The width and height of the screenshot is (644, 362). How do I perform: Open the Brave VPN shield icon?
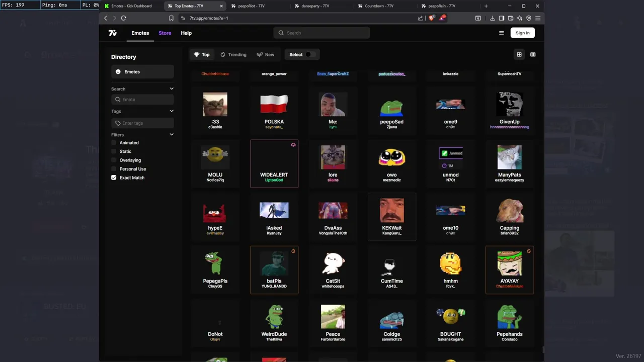pos(528,18)
